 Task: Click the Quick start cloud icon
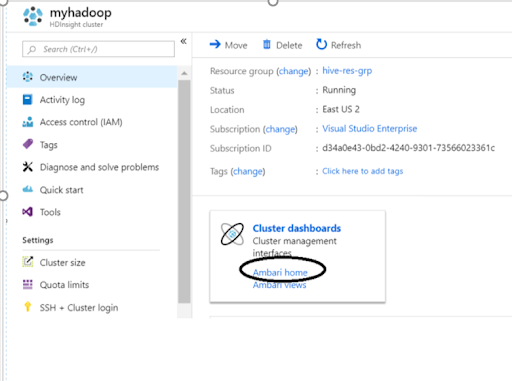coord(28,189)
